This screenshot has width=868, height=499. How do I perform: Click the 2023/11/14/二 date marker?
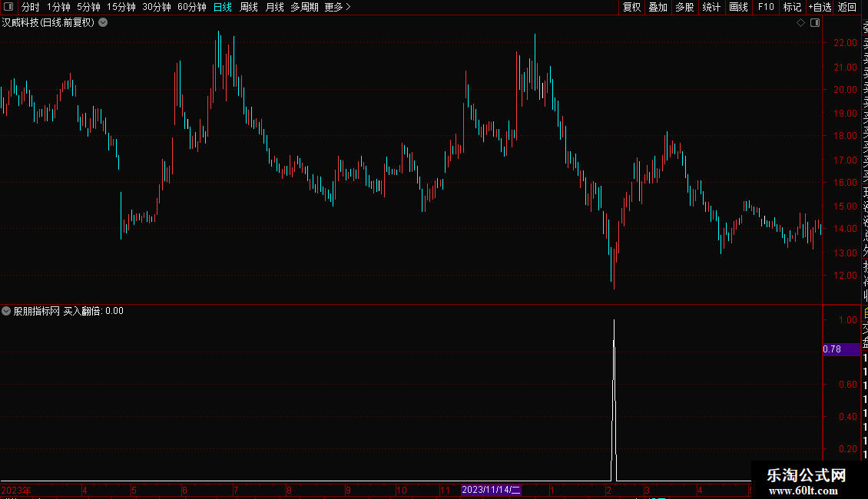tap(491, 490)
